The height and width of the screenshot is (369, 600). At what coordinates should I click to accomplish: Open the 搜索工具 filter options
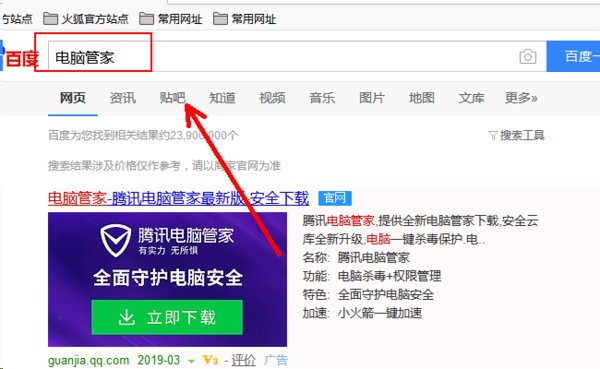[517, 135]
